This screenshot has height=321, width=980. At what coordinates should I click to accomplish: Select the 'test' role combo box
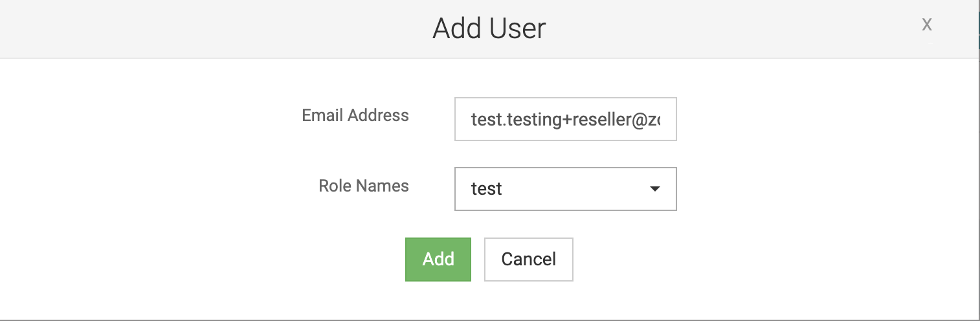566,189
